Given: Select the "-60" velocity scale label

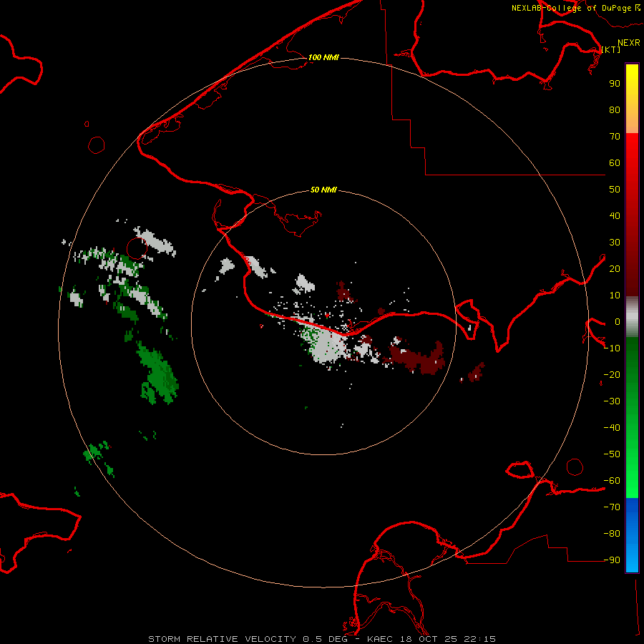Looking at the screenshot, I should [612, 481].
